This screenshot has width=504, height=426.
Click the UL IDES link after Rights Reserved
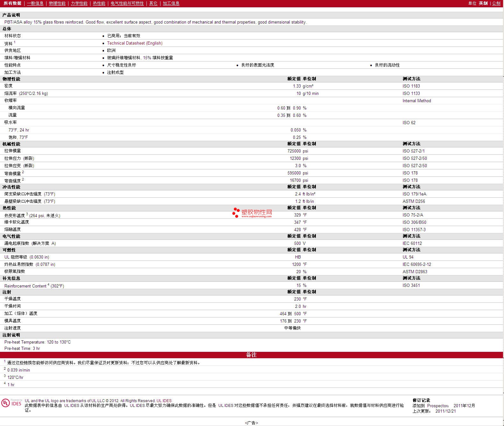[x=164, y=401]
